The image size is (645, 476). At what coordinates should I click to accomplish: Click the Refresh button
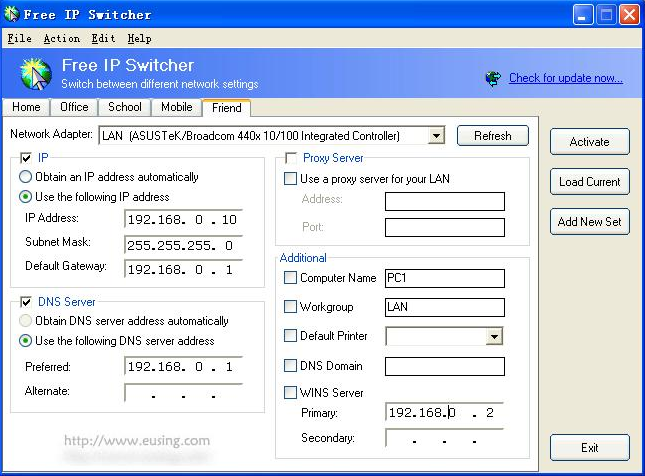[x=493, y=136]
